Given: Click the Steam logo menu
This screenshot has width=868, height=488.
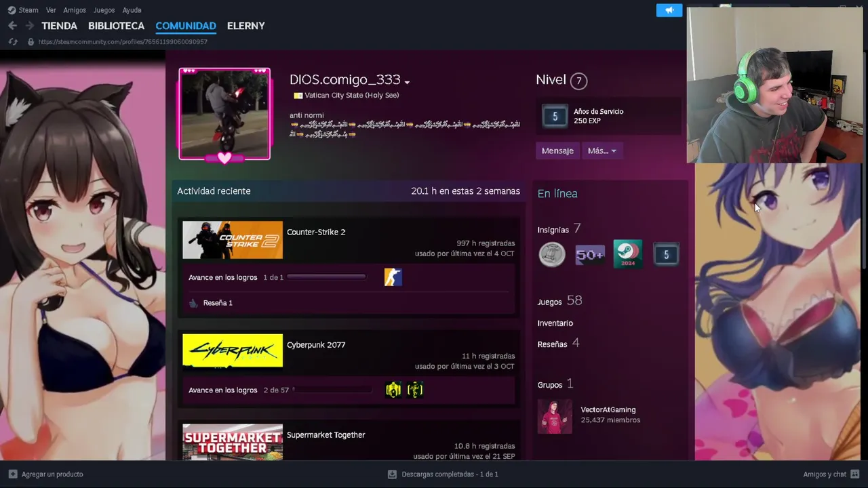Looking at the screenshot, I should click(12, 10).
